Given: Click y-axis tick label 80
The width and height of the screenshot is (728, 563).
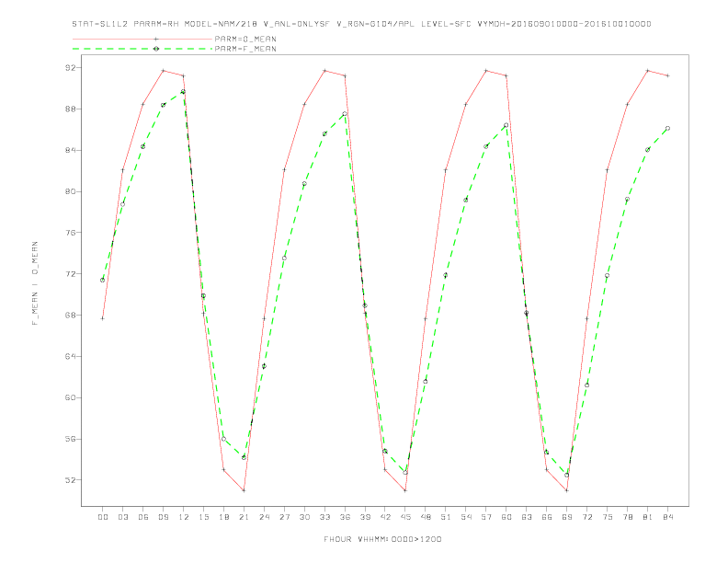Looking at the screenshot, I should point(70,191).
